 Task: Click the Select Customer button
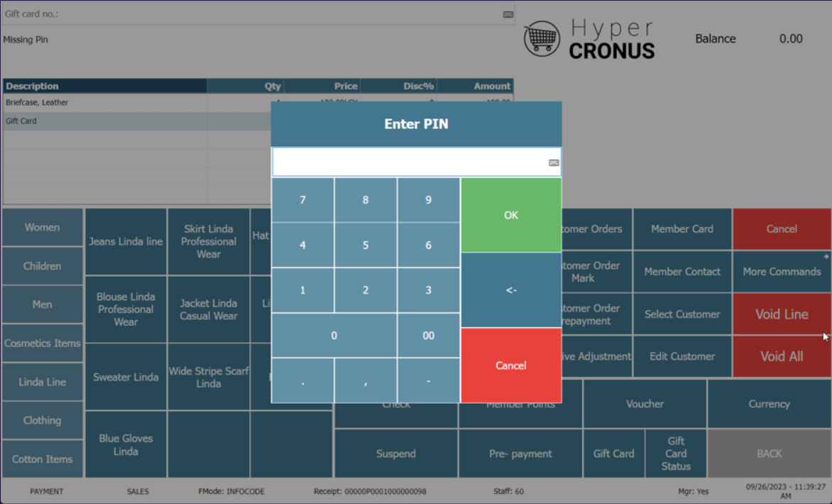point(682,314)
